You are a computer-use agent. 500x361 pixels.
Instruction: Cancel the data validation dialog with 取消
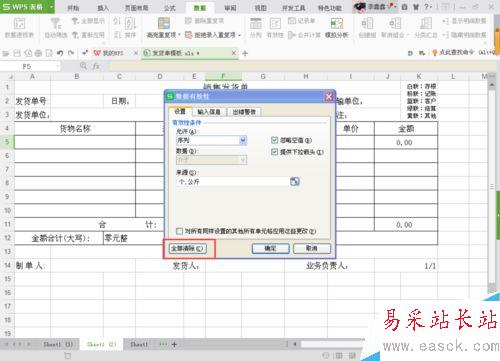[312, 248]
